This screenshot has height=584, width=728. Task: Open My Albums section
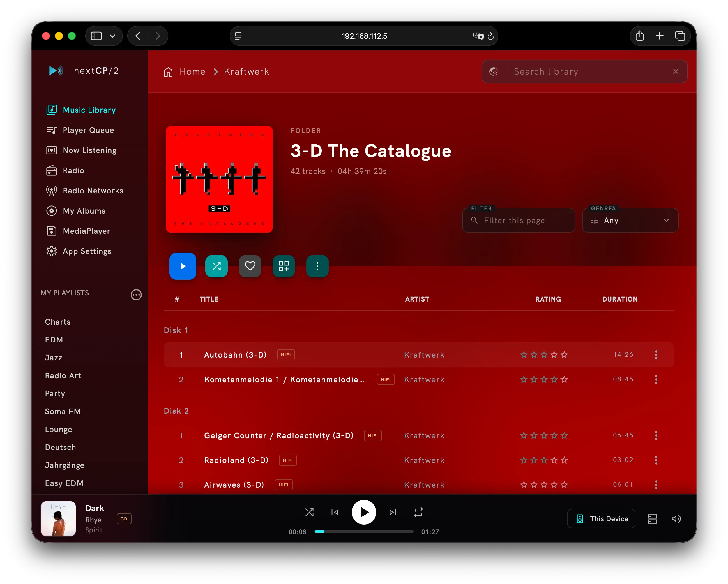point(76,211)
